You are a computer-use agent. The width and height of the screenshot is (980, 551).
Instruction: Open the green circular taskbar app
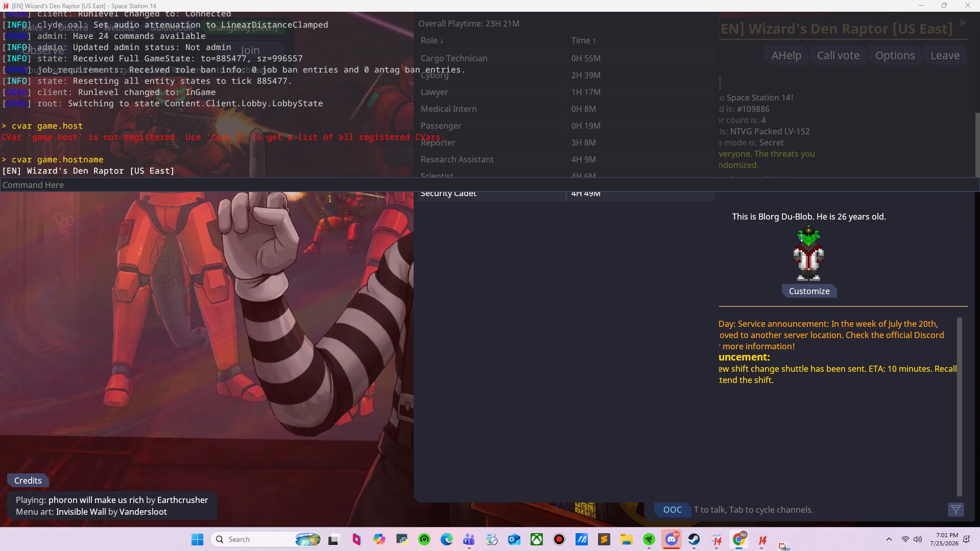click(x=424, y=539)
